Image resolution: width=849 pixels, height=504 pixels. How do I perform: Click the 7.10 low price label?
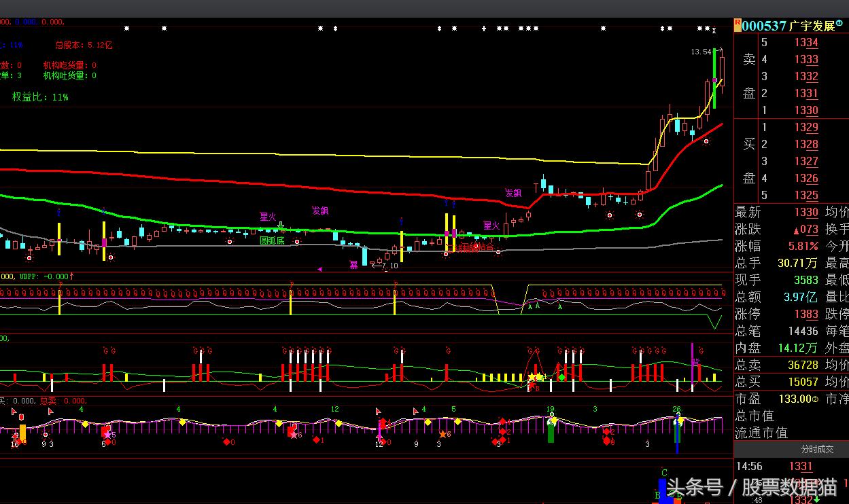[x=389, y=266]
